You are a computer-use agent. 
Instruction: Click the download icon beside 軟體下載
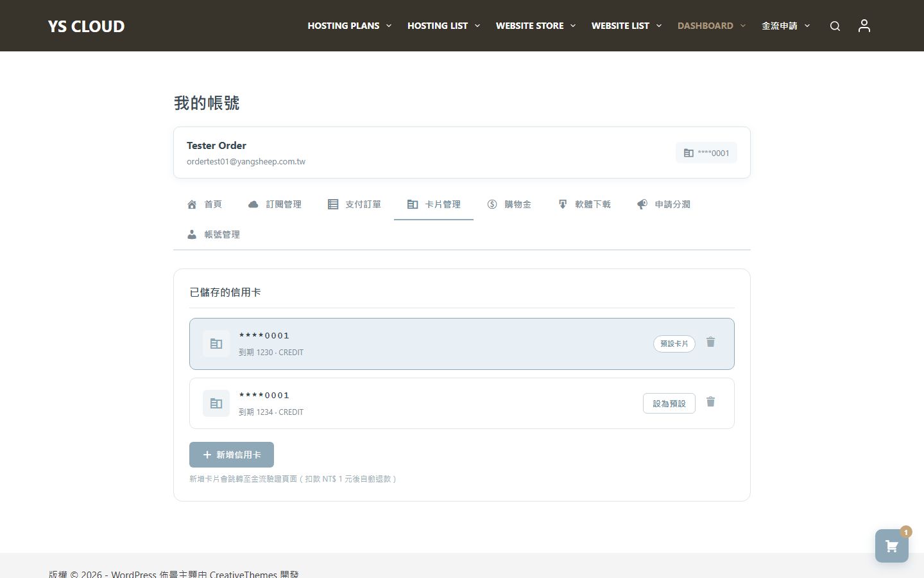[563, 204]
